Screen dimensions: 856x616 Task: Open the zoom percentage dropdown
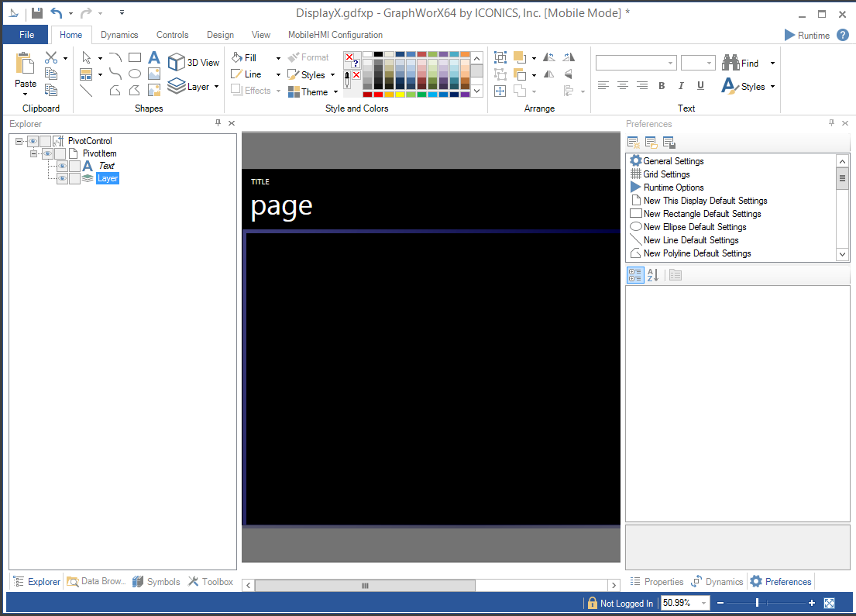(x=703, y=603)
